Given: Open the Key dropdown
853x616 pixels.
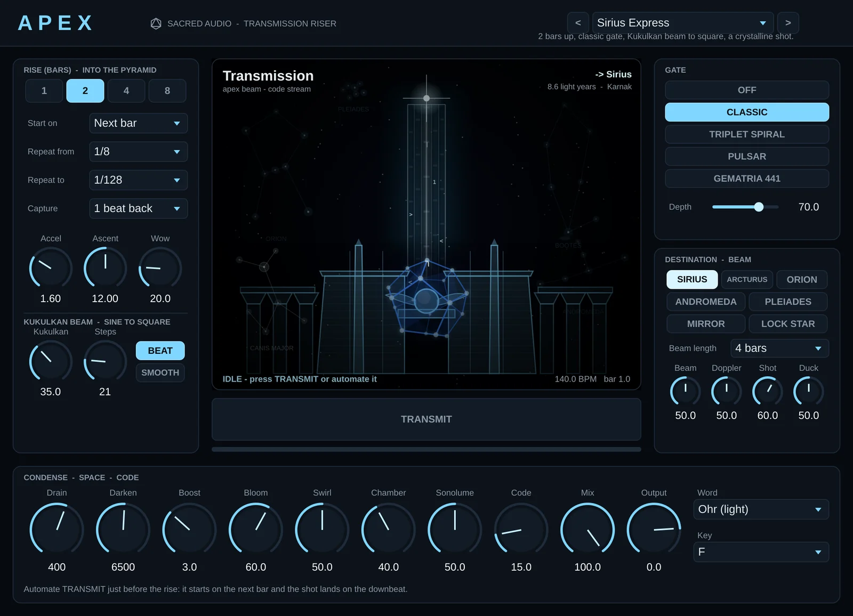Looking at the screenshot, I should (761, 552).
